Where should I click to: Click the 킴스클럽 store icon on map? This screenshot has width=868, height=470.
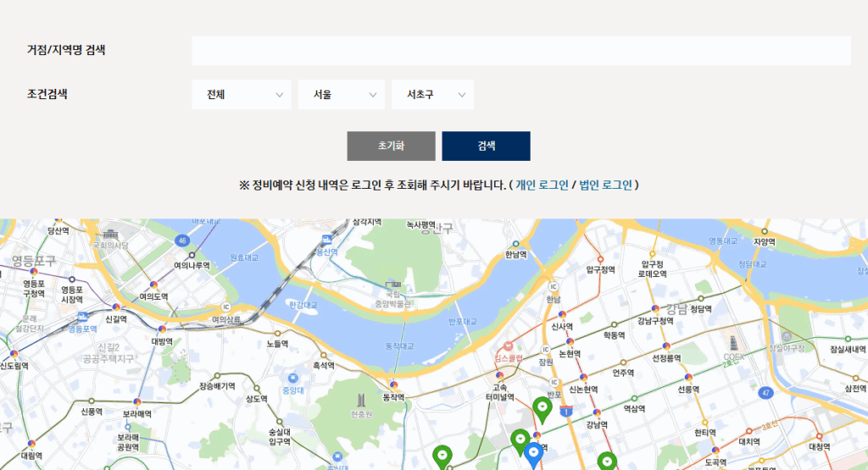(509, 346)
